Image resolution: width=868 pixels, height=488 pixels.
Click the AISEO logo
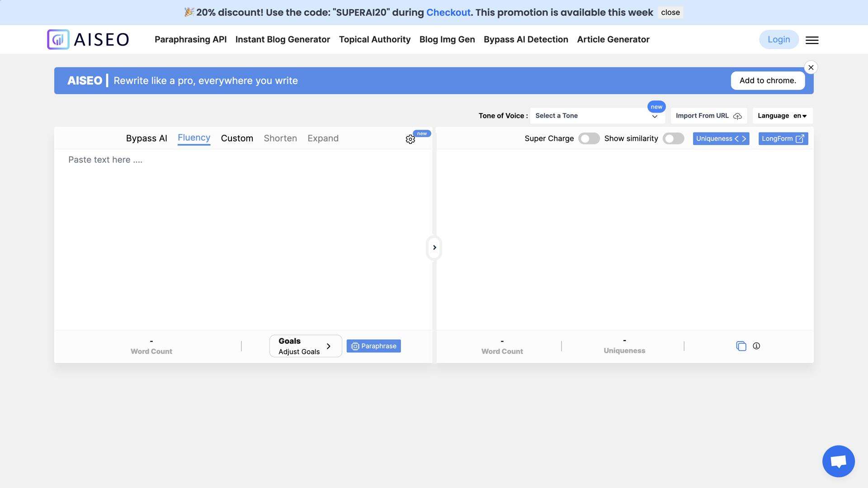tap(88, 39)
